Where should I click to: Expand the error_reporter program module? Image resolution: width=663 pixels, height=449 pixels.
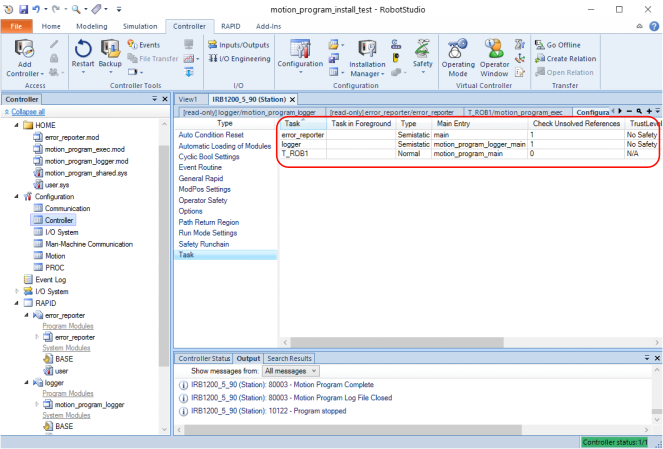37,337
